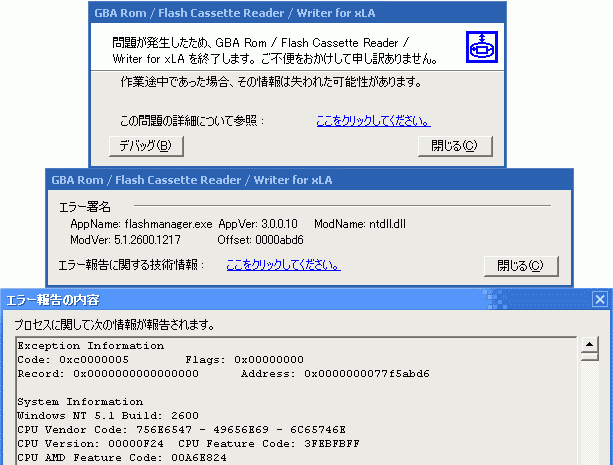This screenshot has height=465, width=613.
Task: Close the error signature dialog with 閉じる(C)
Action: [521, 266]
